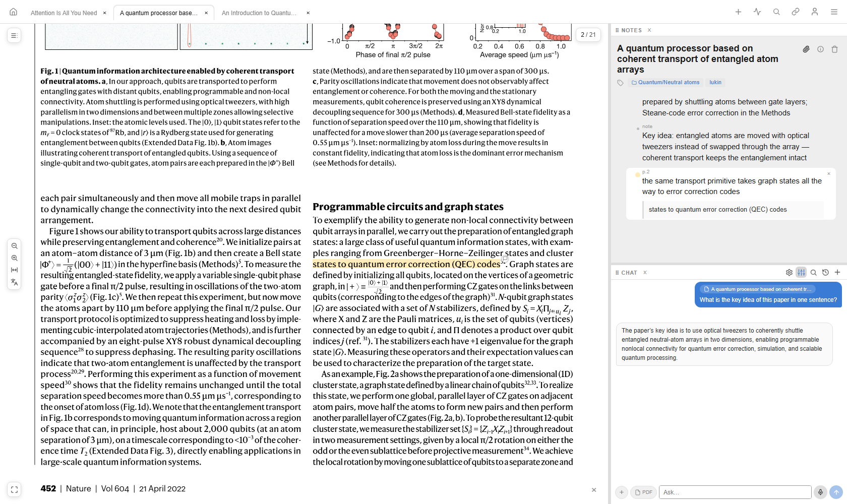Image resolution: width=847 pixels, height=504 pixels.
Task: Open the Quantum/Neutral atoms folder tag
Action: pos(665,82)
